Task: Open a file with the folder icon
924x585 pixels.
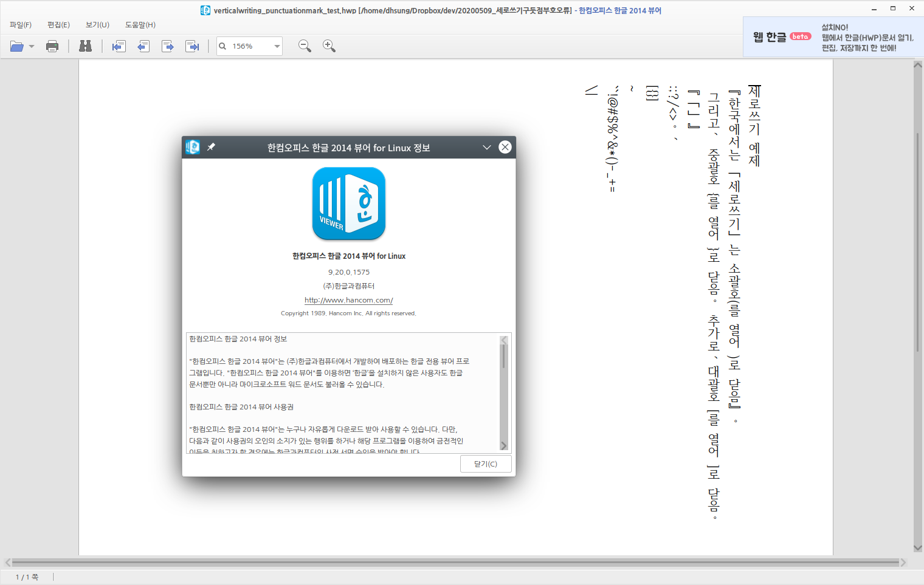Action: (16, 46)
